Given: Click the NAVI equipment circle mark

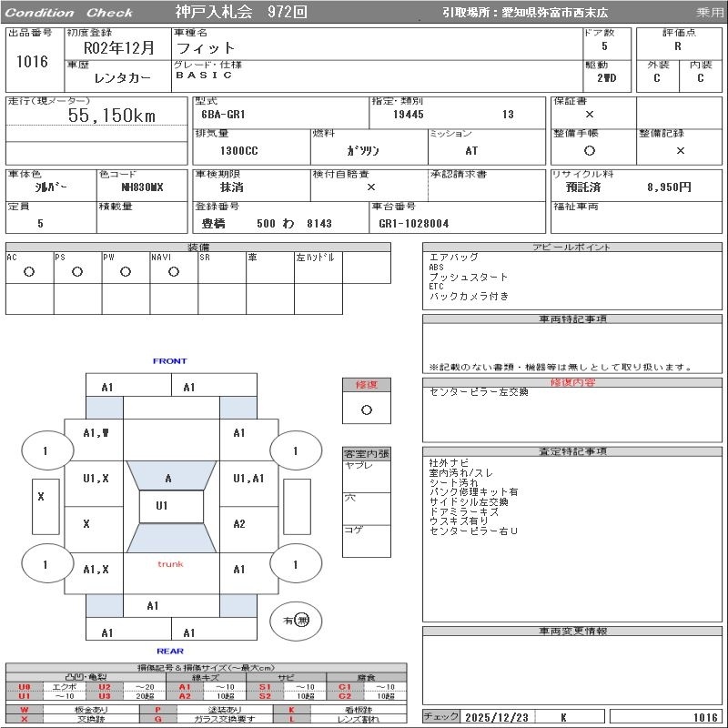Looking at the screenshot, I should pos(174,271).
